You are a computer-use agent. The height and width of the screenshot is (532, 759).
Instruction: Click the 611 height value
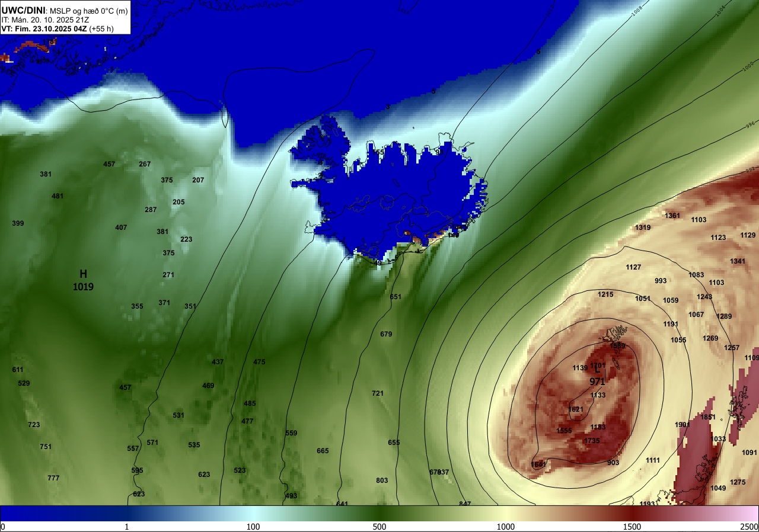[18, 370]
